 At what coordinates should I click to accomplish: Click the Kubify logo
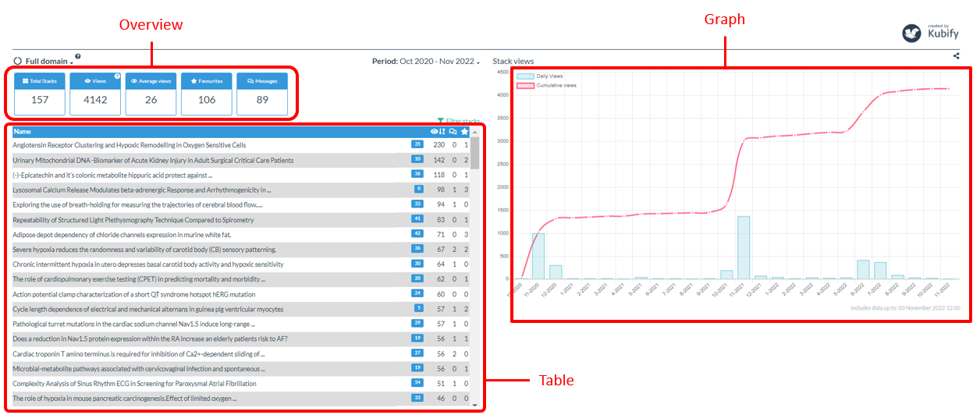pyautogui.click(x=929, y=31)
